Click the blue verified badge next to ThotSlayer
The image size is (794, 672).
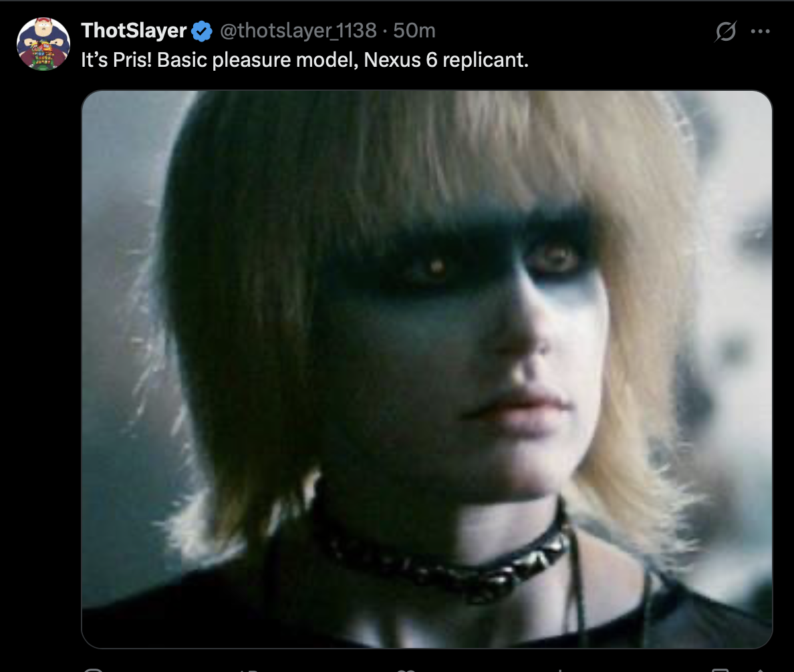click(202, 31)
